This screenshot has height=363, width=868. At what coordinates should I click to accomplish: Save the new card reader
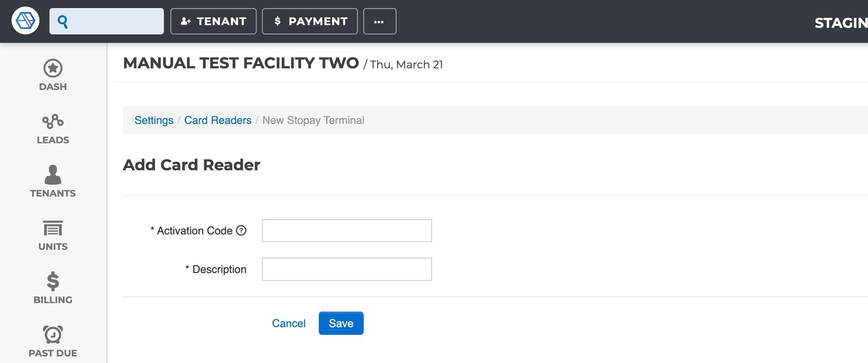click(341, 323)
